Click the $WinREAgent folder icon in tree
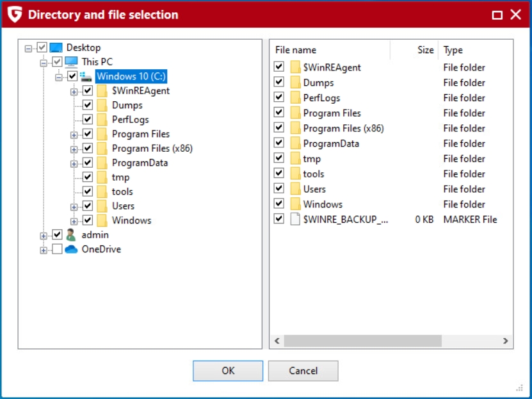Image resolution: width=532 pixels, height=399 pixels. click(x=102, y=91)
